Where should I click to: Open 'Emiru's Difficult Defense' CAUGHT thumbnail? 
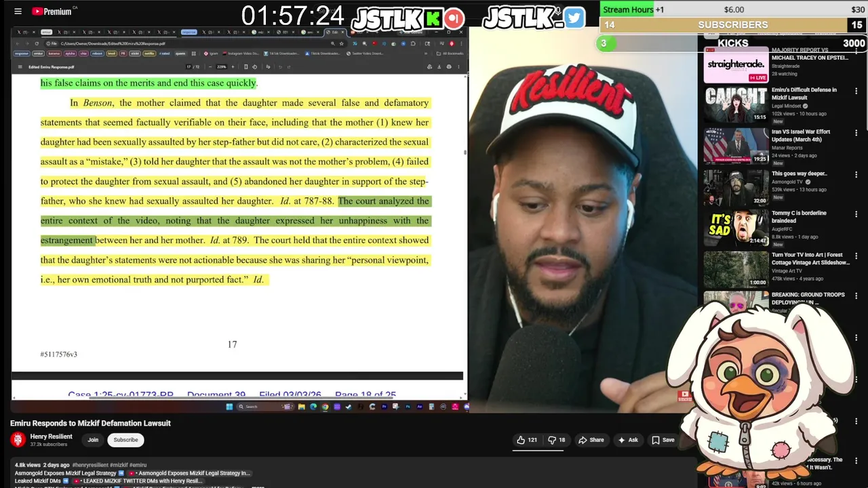pos(736,104)
